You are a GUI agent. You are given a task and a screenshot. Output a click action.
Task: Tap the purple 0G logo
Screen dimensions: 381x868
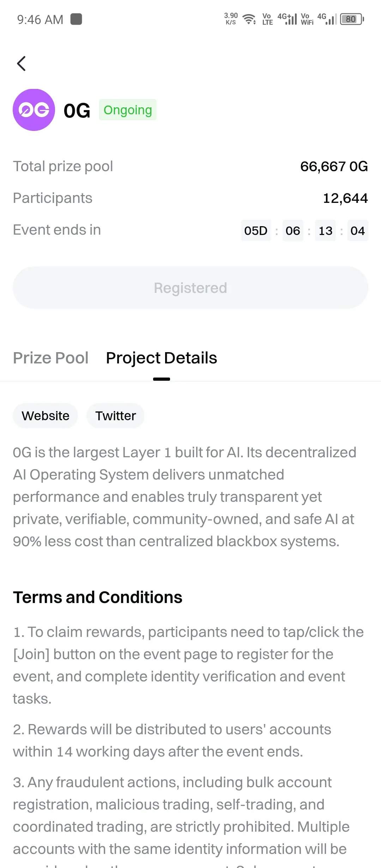pos(34,110)
